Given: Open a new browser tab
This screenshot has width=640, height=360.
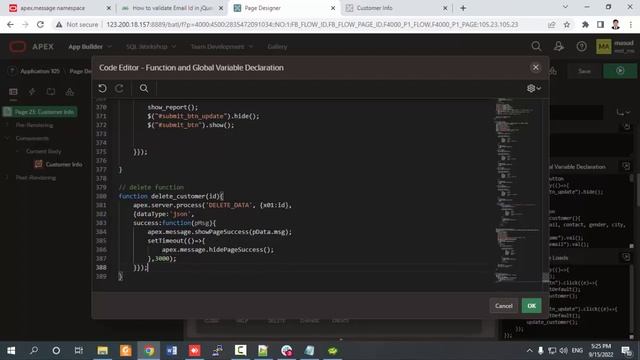Looking at the screenshot, I should [463, 8].
